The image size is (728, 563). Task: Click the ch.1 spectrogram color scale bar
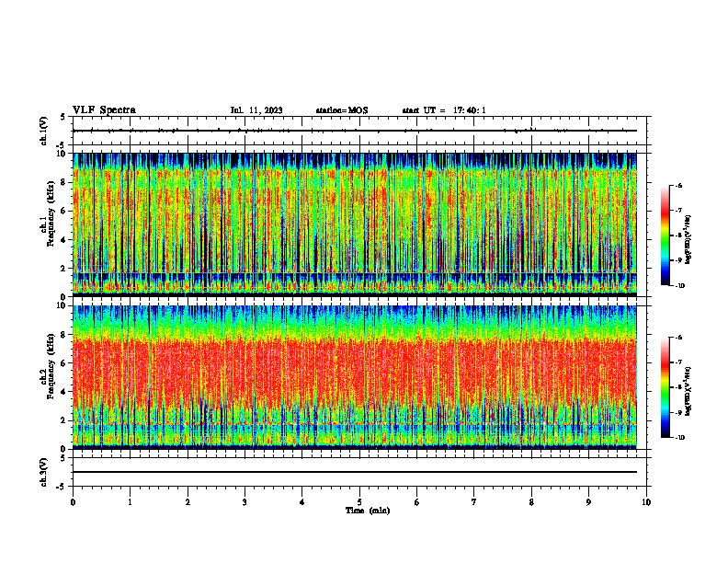point(665,236)
